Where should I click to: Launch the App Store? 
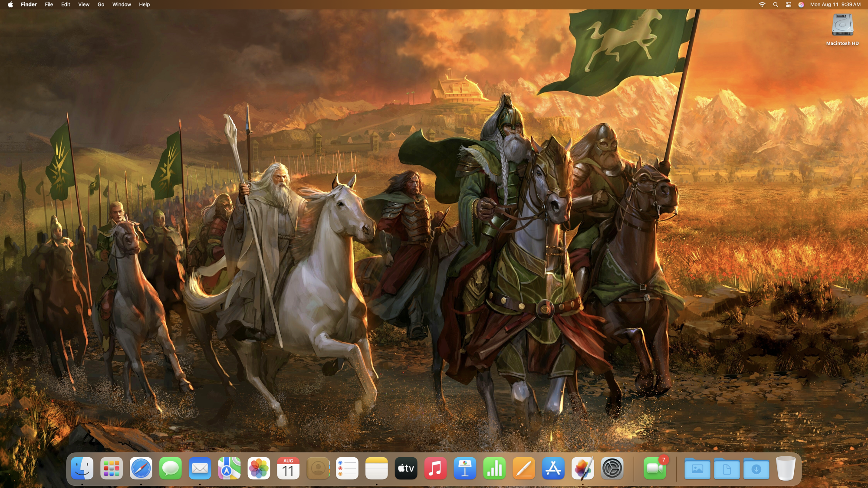coord(553,468)
